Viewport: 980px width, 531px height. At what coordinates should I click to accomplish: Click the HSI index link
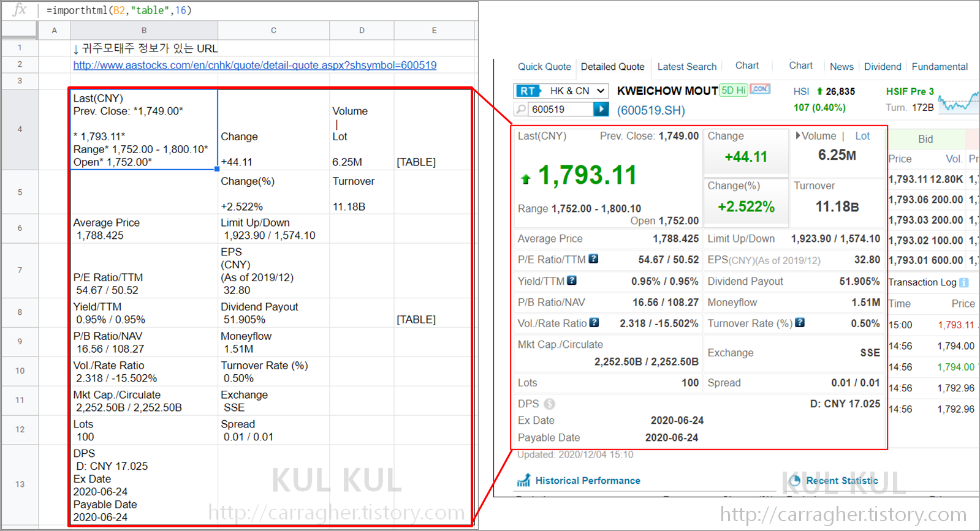(x=801, y=91)
